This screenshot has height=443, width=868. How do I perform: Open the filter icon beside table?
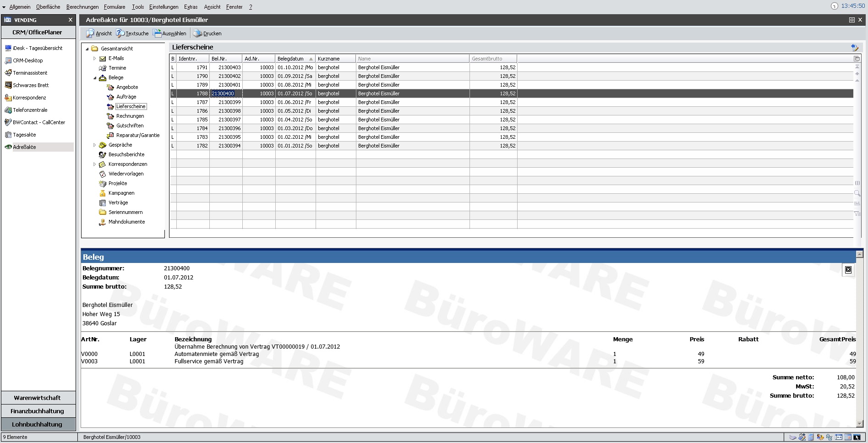857,213
